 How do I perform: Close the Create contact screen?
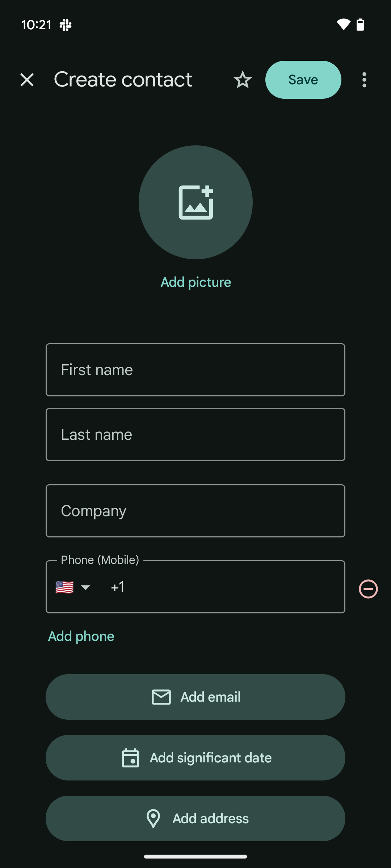pyautogui.click(x=27, y=80)
